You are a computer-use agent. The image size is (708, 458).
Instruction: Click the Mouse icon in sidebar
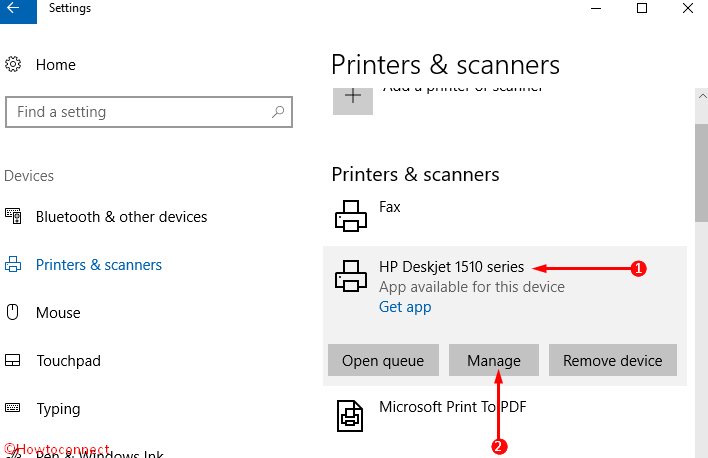[13, 312]
